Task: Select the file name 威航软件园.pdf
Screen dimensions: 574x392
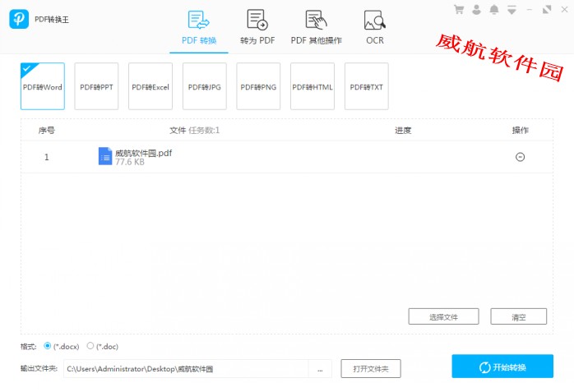Action: (x=143, y=153)
